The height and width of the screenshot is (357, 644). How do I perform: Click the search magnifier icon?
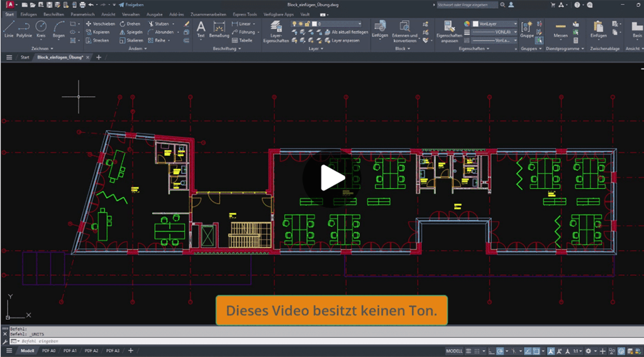click(502, 5)
